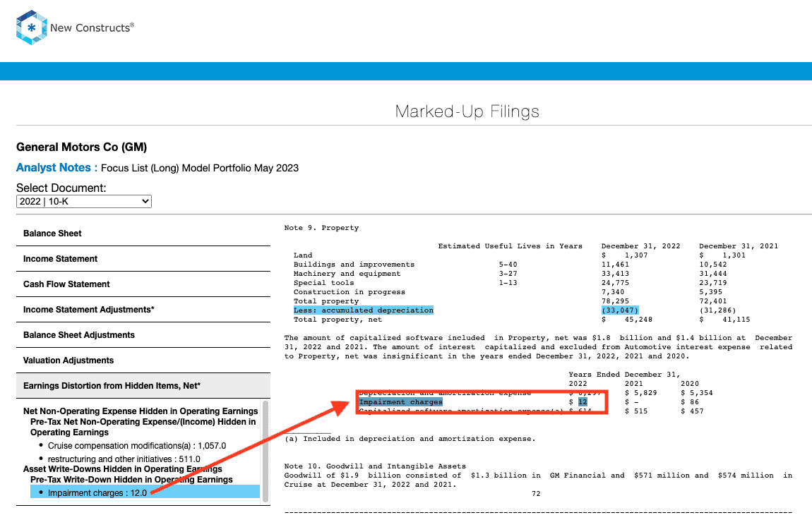Click the 7,340 construction in progress value
Screen dimensions: 812x515
(x=613, y=292)
